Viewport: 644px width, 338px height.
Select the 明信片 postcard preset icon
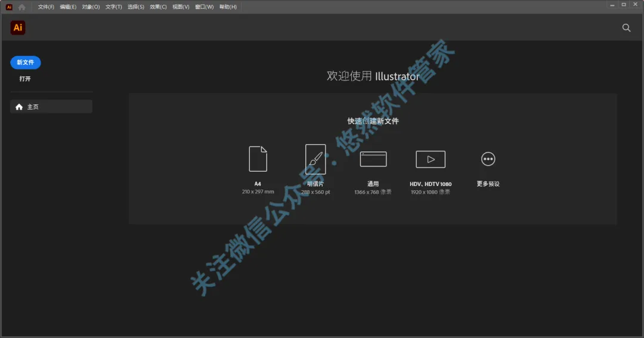(315, 159)
